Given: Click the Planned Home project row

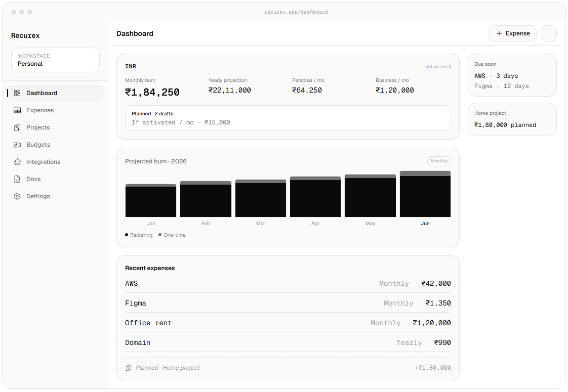Looking at the screenshot, I should [288, 368].
